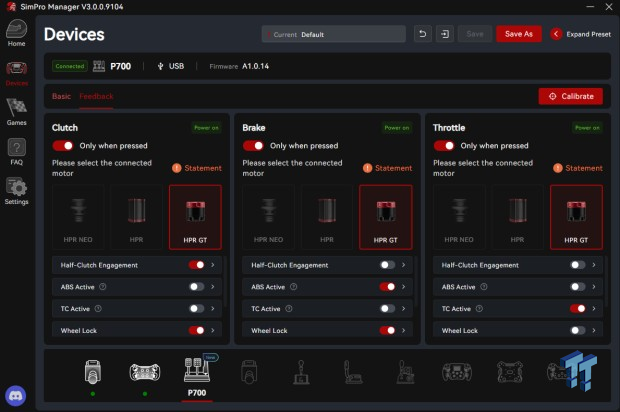
Task: Toggle Brake 'Only when pressed' switch
Action: pyautogui.click(x=253, y=146)
